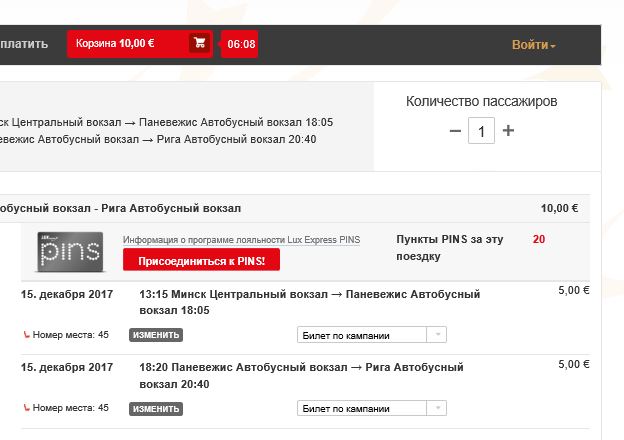
Task: Go to the Оплатить payment step tab
Action: click(24, 45)
